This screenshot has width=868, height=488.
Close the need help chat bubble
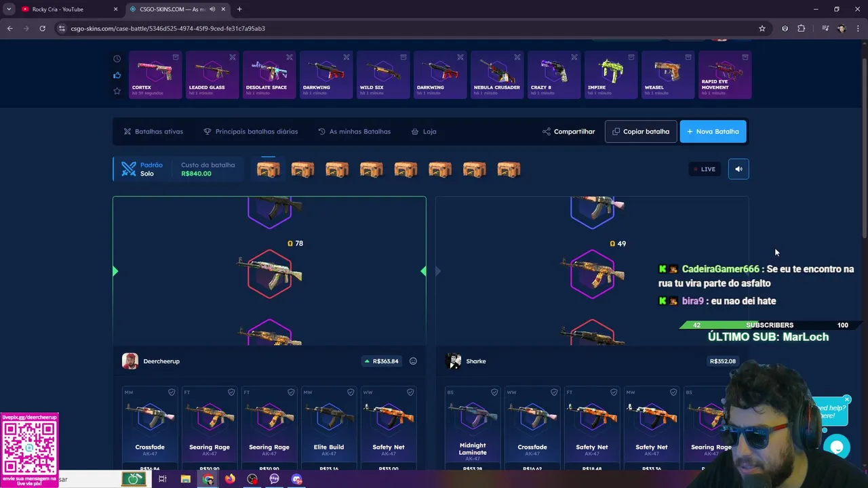tap(847, 399)
